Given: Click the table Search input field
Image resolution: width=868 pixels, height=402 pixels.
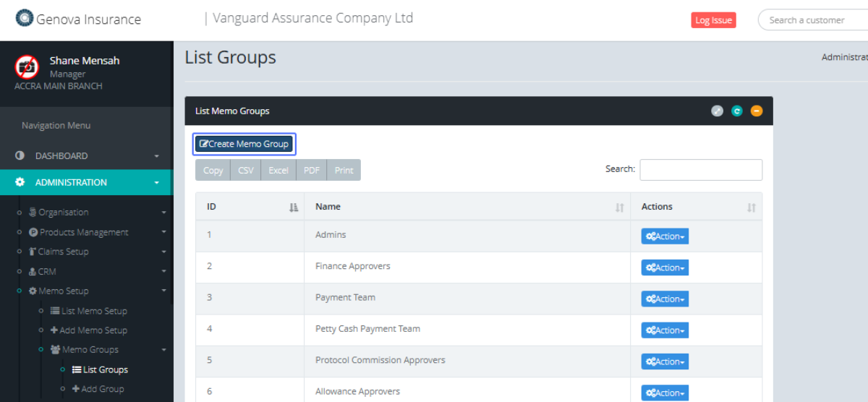Looking at the screenshot, I should tap(700, 170).
